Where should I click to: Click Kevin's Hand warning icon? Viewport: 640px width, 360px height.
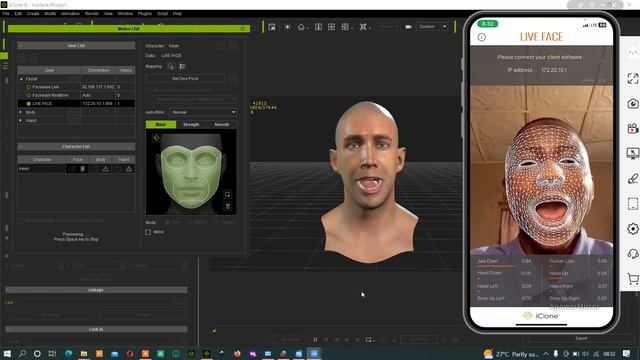pos(129,169)
